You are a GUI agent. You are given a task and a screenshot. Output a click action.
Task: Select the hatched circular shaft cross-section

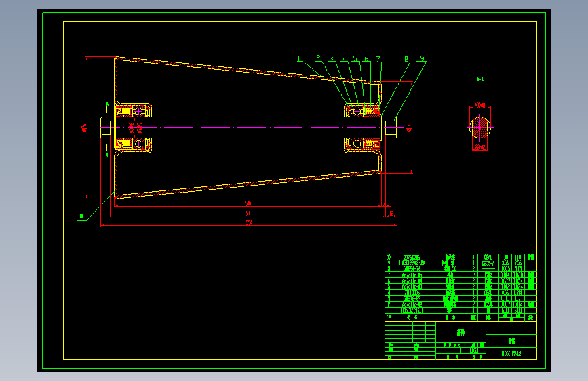point(480,127)
